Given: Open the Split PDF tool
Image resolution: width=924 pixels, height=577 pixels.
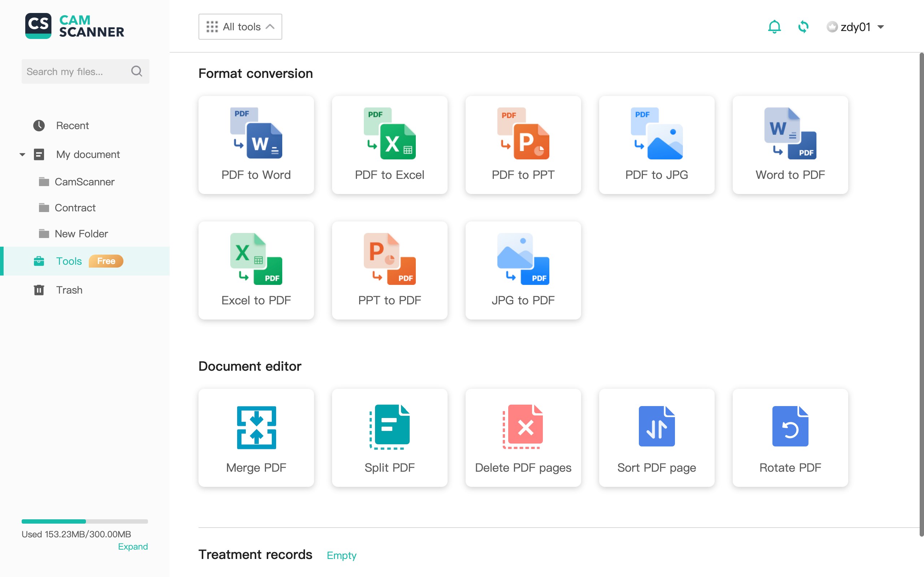Looking at the screenshot, I should click(389, 438).
